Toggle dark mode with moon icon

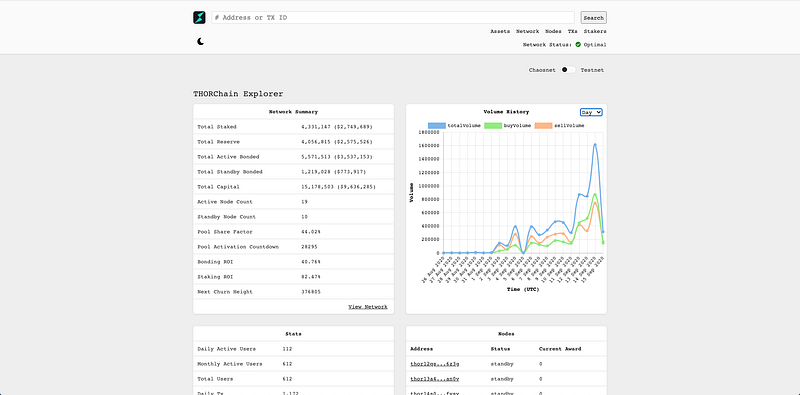tap(201, 41)
